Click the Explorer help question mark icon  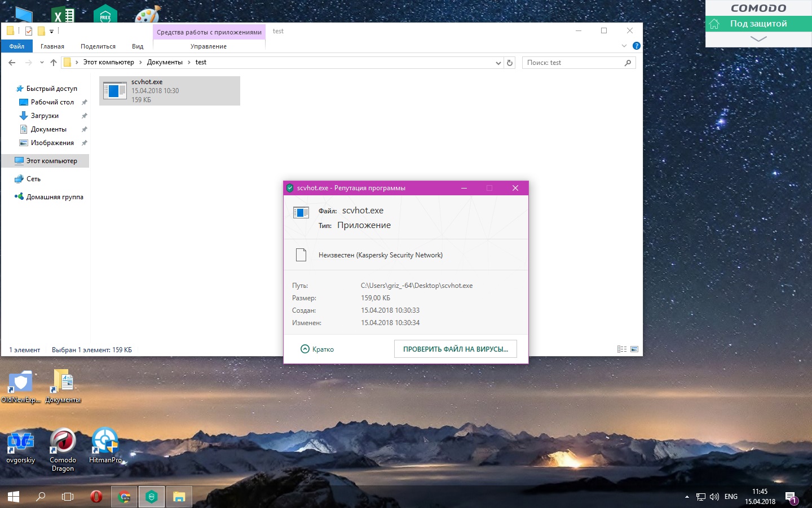click(x=636, y=46)
